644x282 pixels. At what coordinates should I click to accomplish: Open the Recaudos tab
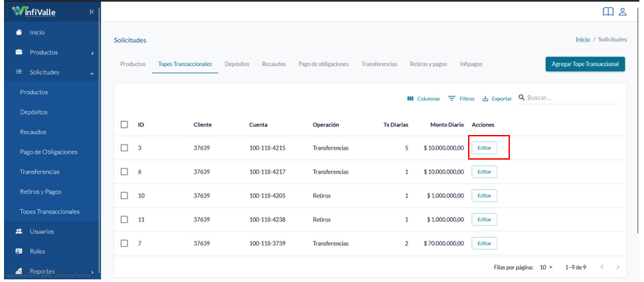click(274, 65)
